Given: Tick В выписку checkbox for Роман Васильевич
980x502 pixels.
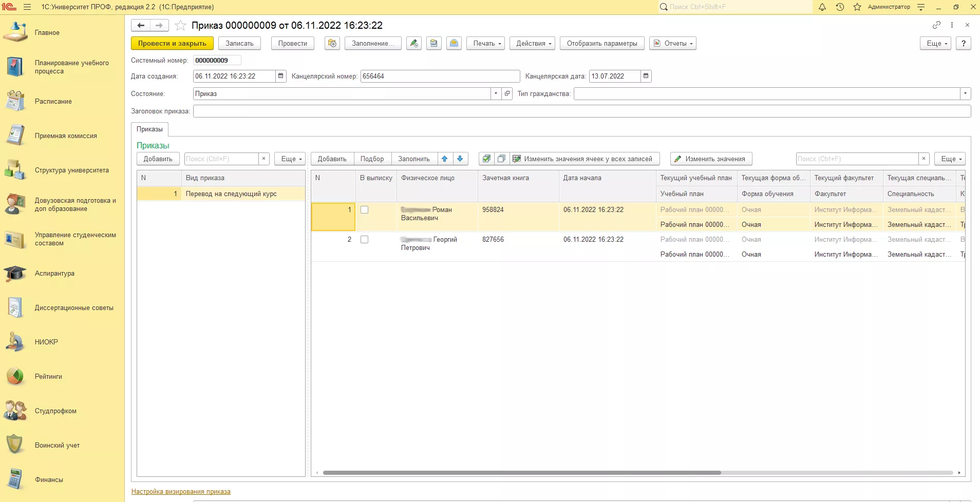Looking at the screenshot, I should tap(365, 210).
